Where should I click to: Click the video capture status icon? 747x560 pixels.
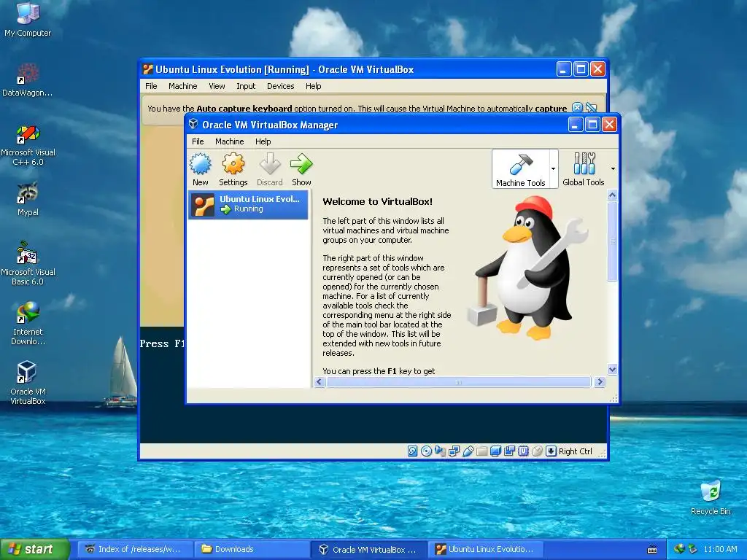click(509, 451)
